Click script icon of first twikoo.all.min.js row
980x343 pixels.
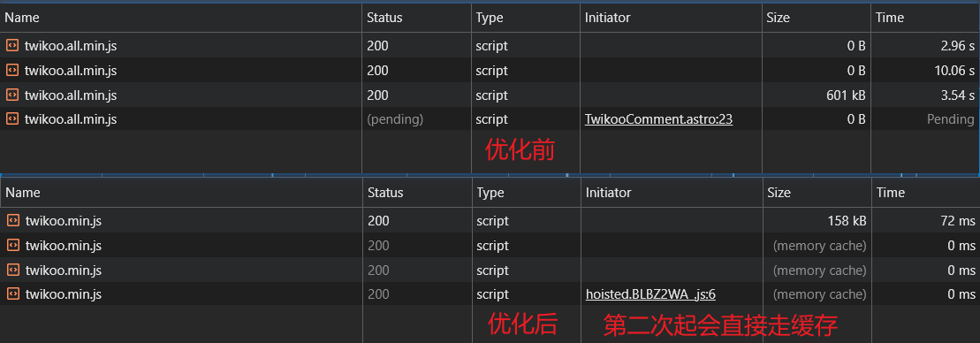pos(11,45)
